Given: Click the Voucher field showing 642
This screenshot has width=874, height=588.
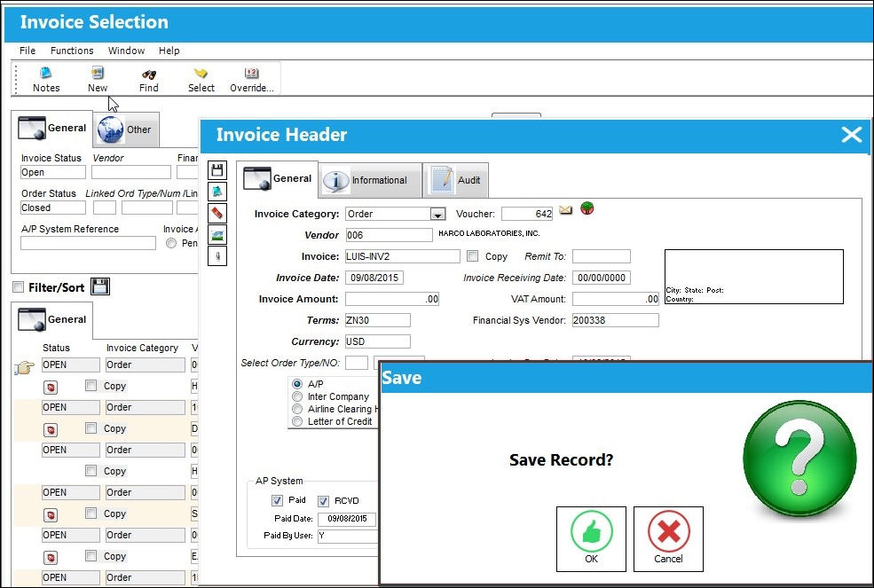Looking at the screenshot, I should pos(527,214).
